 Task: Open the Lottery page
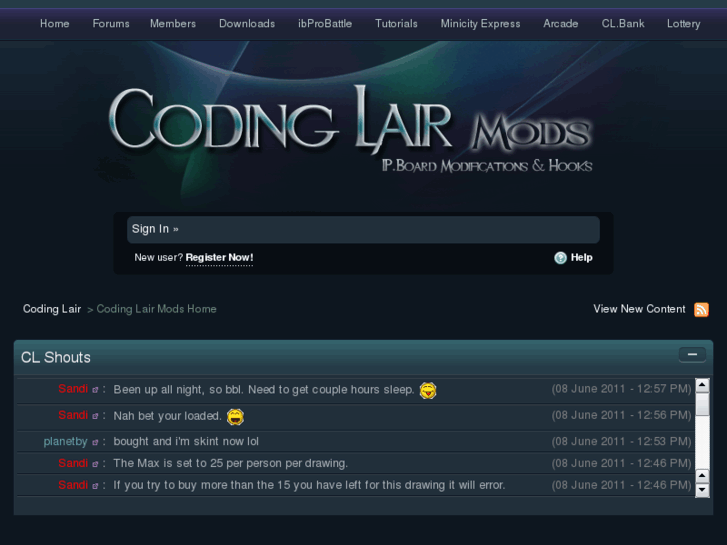pos(684,23)
